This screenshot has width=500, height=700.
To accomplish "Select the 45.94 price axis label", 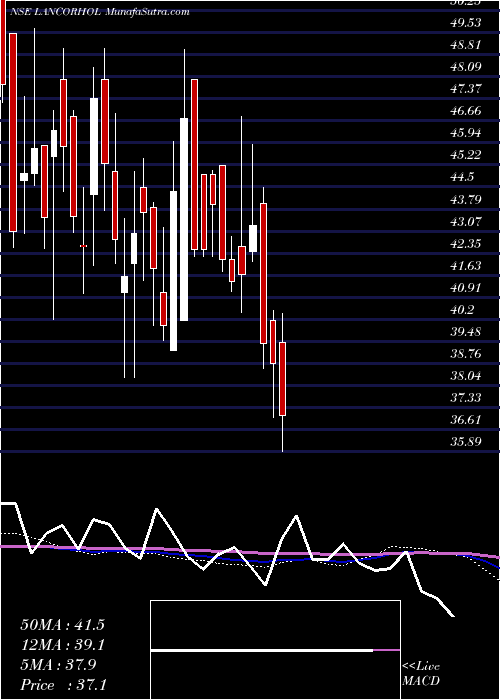I will (x=467, y=133).
